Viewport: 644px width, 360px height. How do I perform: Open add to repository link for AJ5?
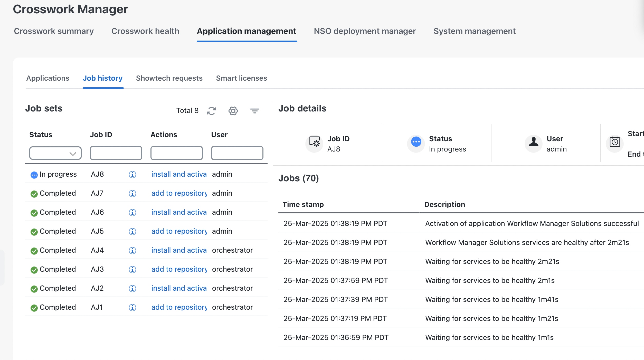(179, 231)
